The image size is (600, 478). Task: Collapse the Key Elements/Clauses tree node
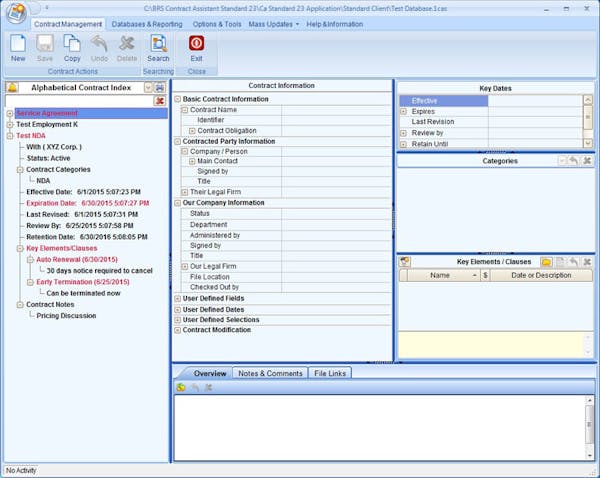click(20, 248)
